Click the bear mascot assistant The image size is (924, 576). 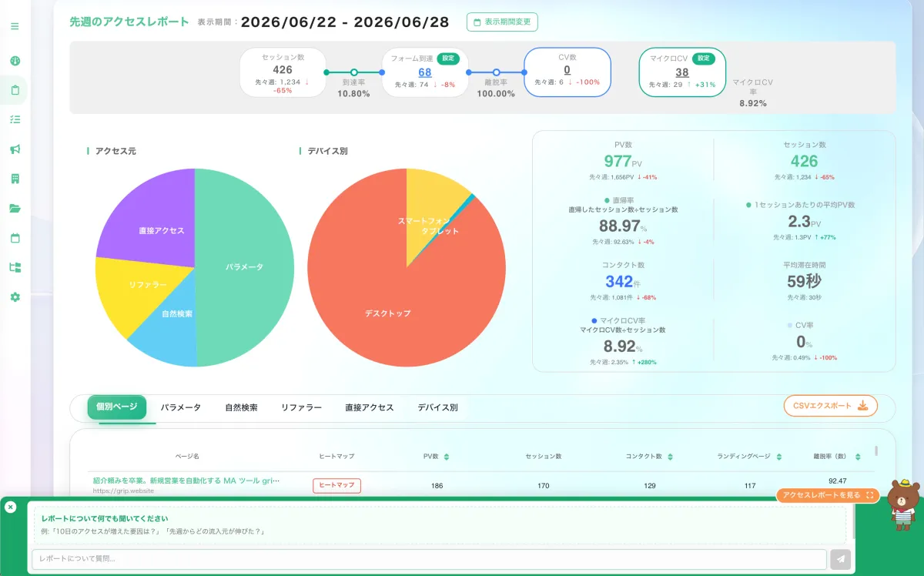(x=903, y=504)
